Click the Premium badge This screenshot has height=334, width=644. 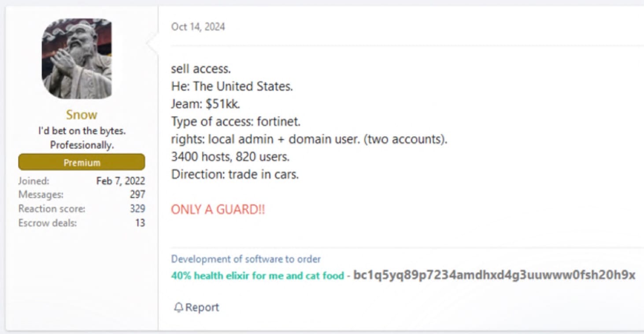point(81,162)
